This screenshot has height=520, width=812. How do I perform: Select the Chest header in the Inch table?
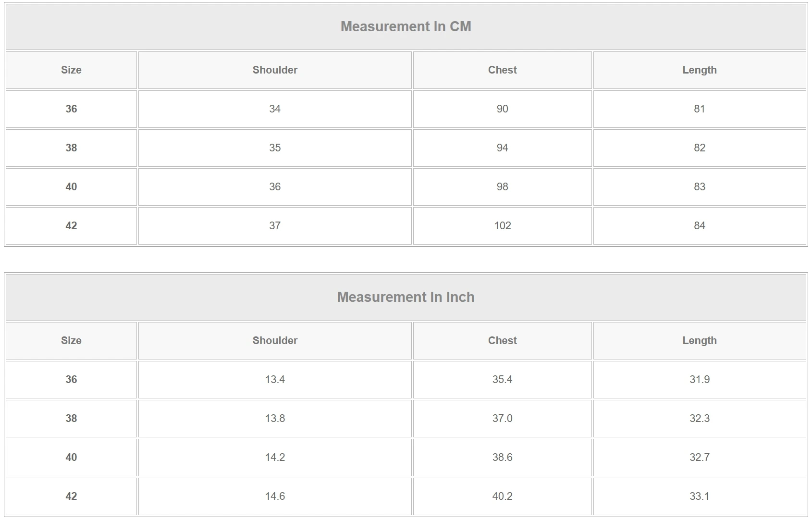[x=502, y=341]
